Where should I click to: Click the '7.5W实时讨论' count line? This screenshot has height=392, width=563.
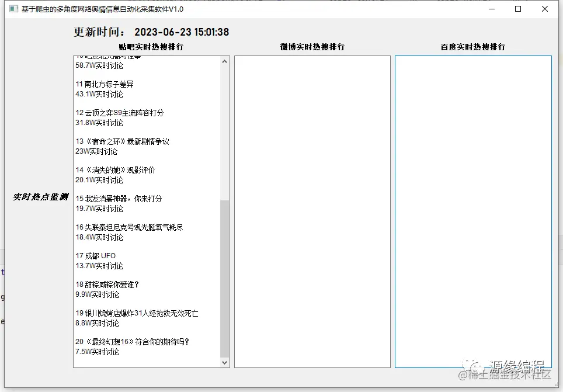tap(98, 352)
